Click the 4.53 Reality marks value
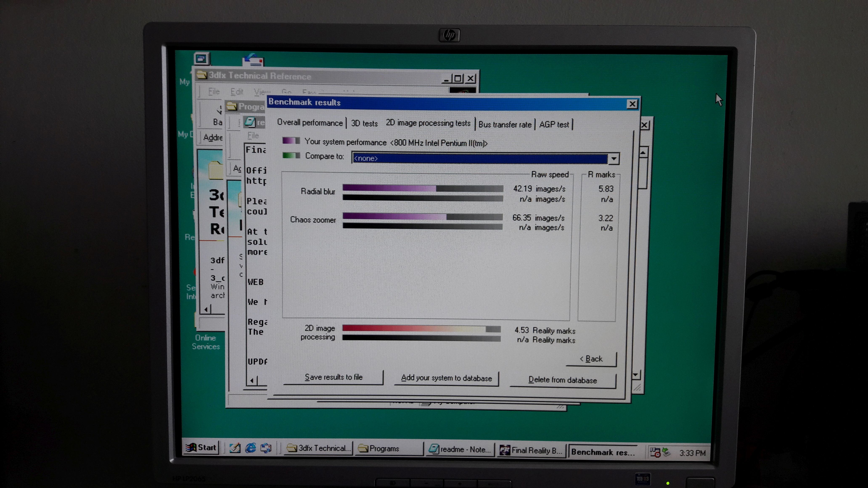 (x=545, y=331)
